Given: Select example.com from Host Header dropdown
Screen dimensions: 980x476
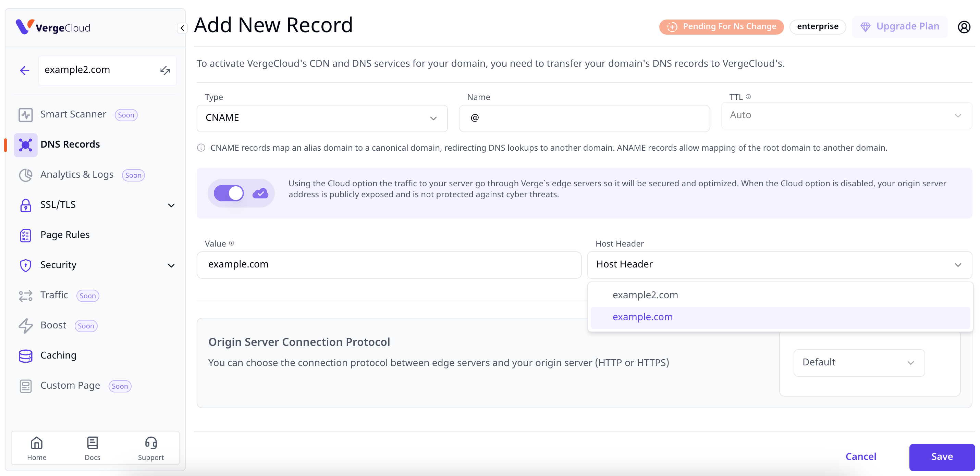Looking at the screenshot, I should coord(642,316).
